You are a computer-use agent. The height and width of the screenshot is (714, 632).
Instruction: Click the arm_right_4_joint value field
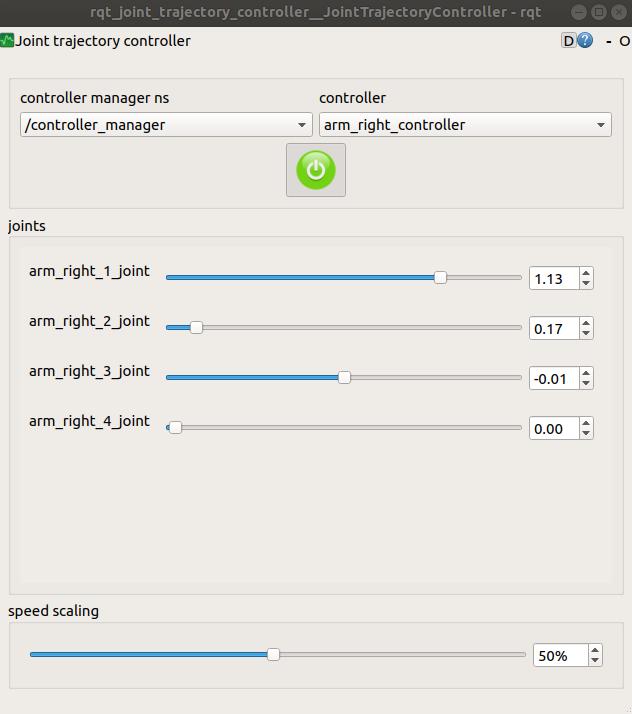(554, 429)
